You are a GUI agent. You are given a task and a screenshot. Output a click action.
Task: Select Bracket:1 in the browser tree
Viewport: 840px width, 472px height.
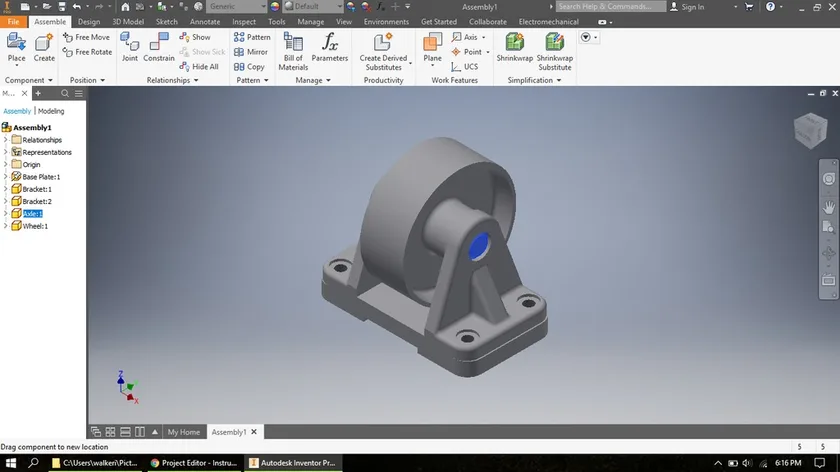coord(37,189)
